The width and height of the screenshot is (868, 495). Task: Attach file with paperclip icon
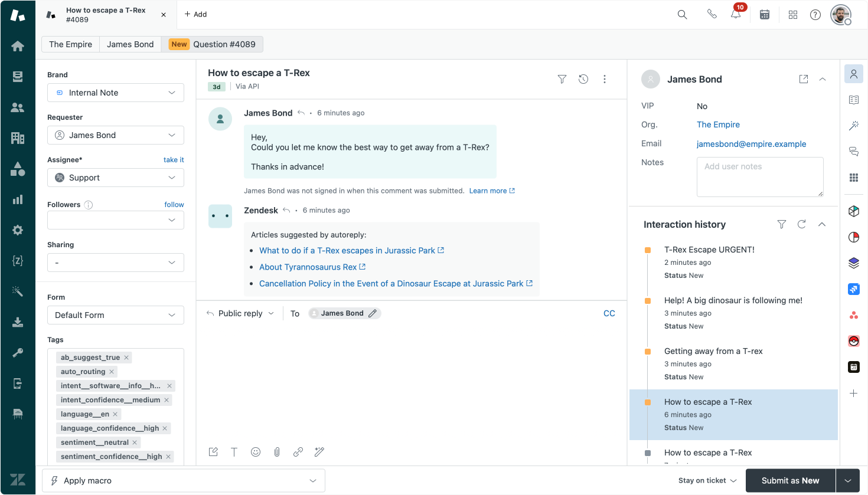pyautogui.click(x=277, y=452)
